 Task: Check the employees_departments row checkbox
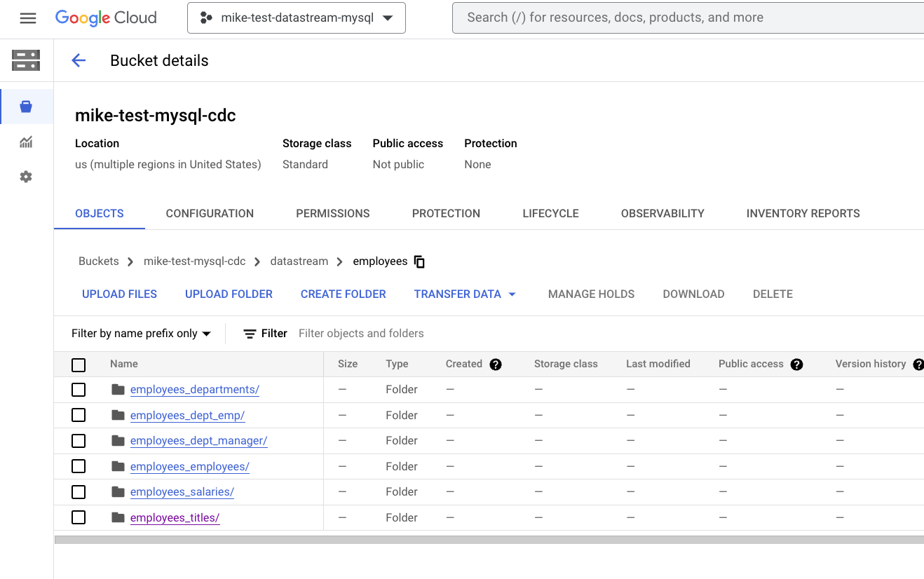click(79, 390)
